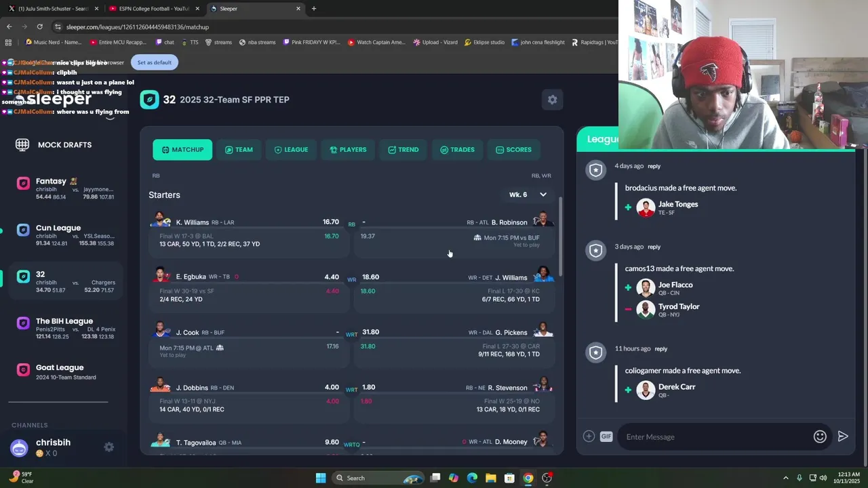Reply to brodacius free agent move
The height and width of the screenshot is (488, 868).
[654, 166]
